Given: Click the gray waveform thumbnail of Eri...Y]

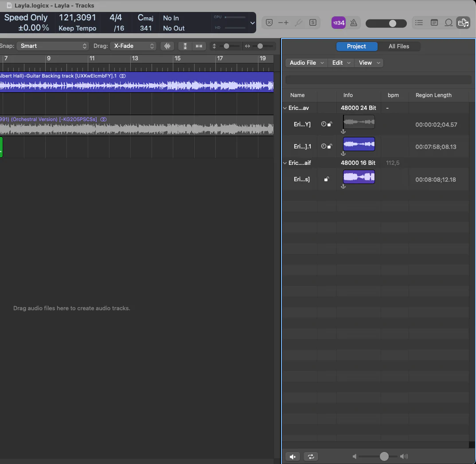Looking at the screenshot, I should click(359, 122).
